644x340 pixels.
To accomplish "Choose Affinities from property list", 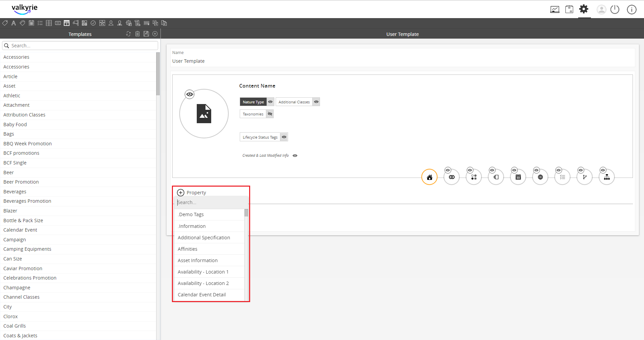I will coord(209,249).
